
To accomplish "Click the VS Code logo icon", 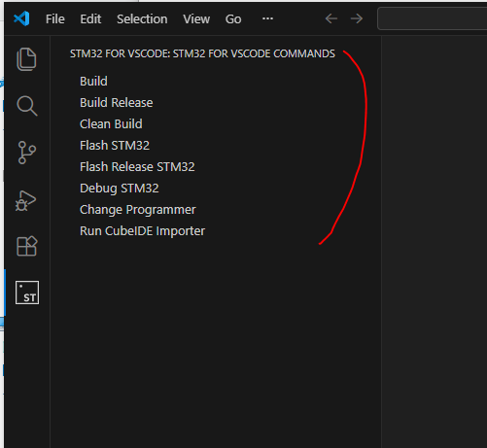I will [21, 18].
